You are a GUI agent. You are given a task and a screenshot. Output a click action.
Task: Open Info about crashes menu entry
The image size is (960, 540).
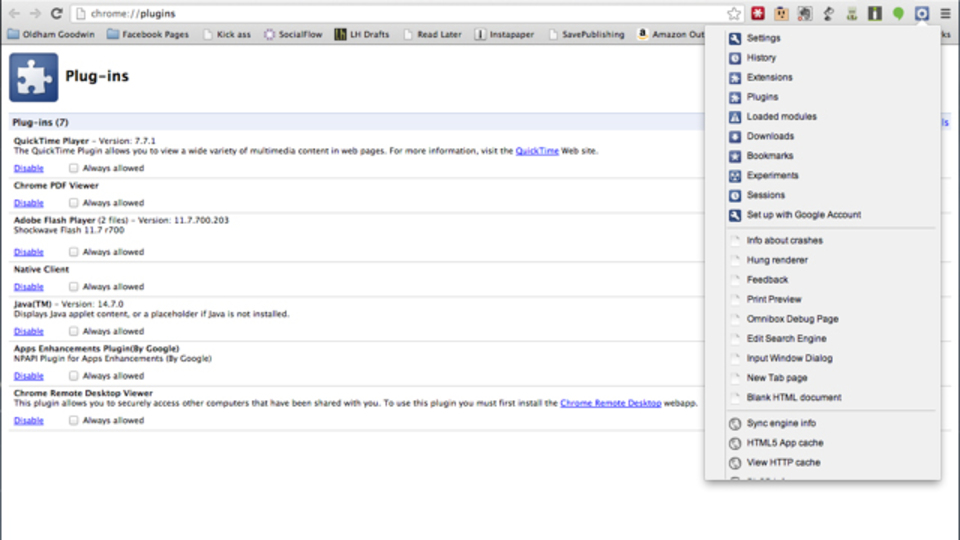click(784, 240)
